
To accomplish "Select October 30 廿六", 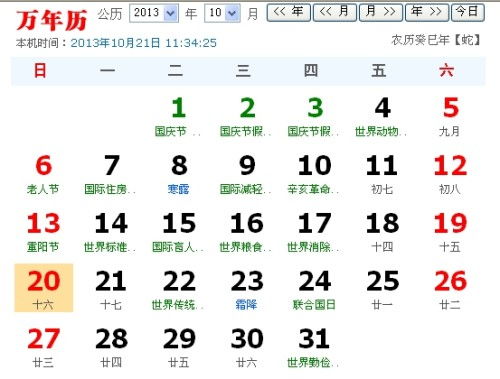I will coord(247,347).
